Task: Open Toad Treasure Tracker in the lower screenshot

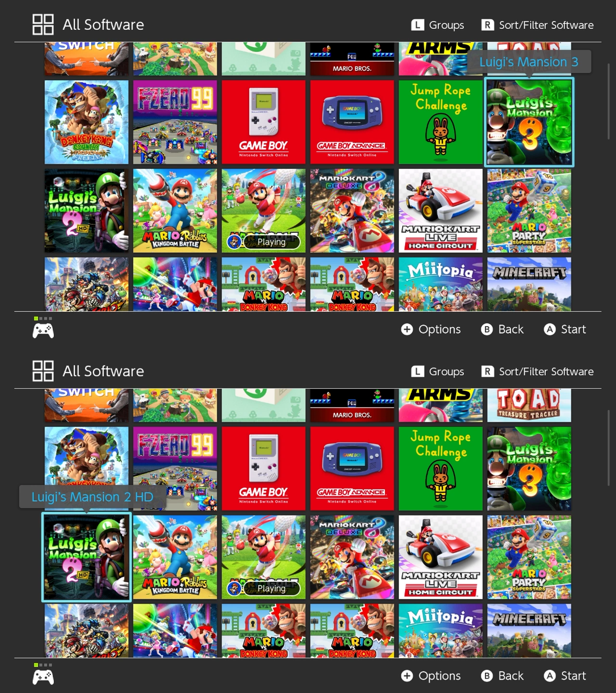Action: coord(529,406)
